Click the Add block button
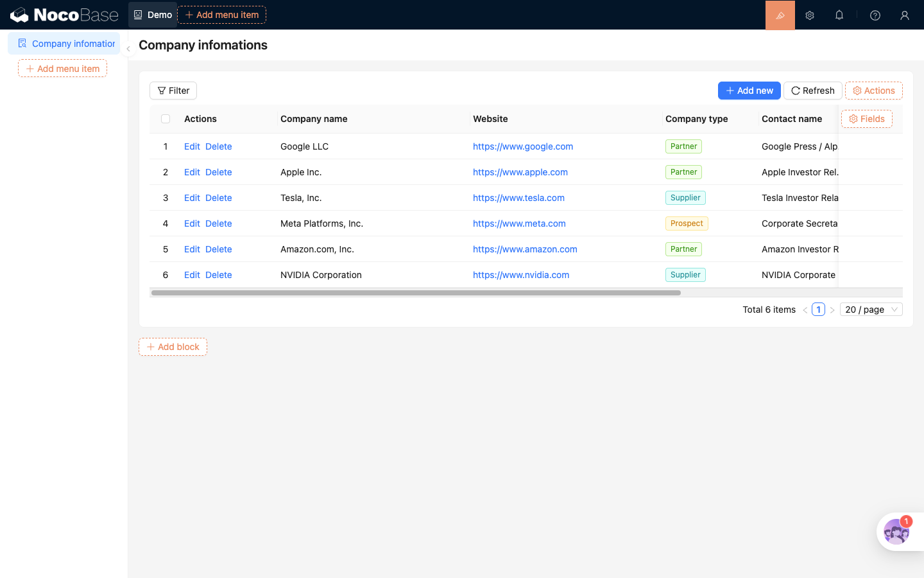The height and width of the screenshot is (578, 924). tap(173, 347)
